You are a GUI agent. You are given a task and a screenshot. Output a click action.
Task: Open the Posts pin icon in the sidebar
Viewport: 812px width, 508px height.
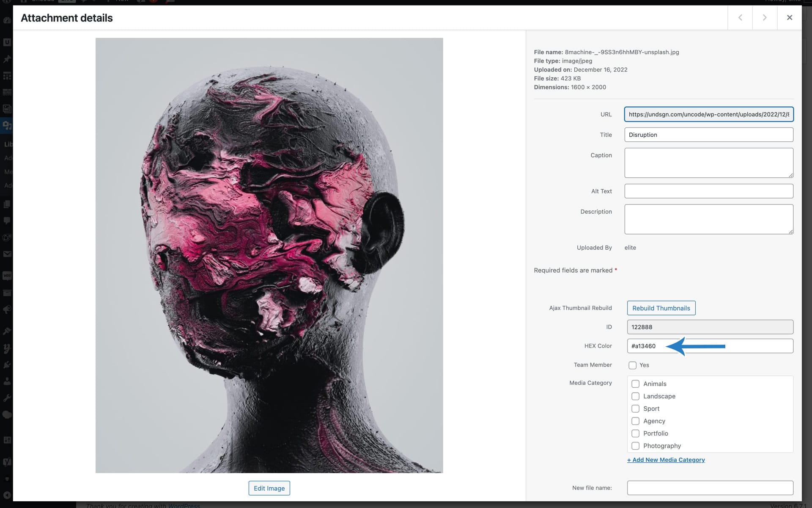coord(7,59)
